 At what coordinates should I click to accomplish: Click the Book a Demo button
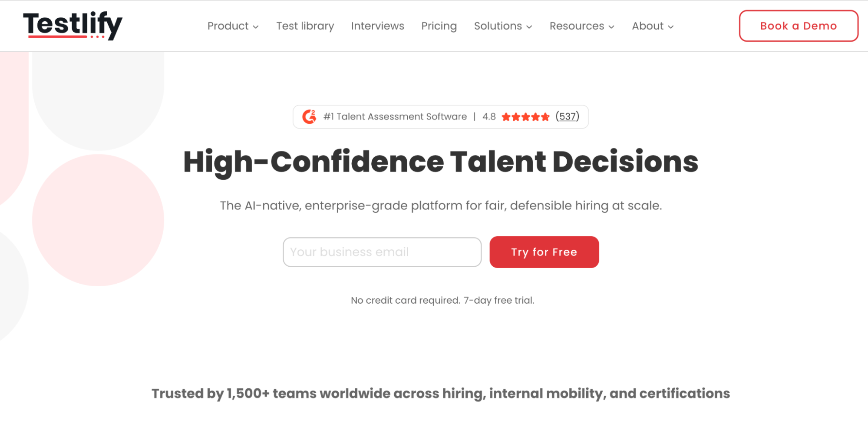click(x=798, y=26)
